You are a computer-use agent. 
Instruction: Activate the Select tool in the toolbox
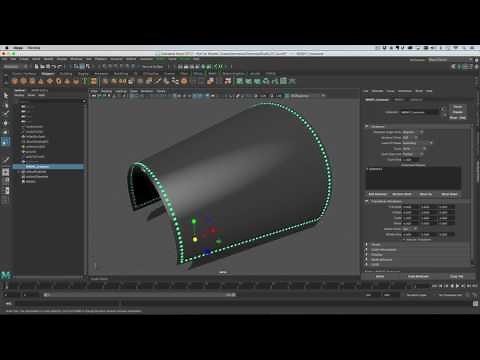tap(6, 96)
